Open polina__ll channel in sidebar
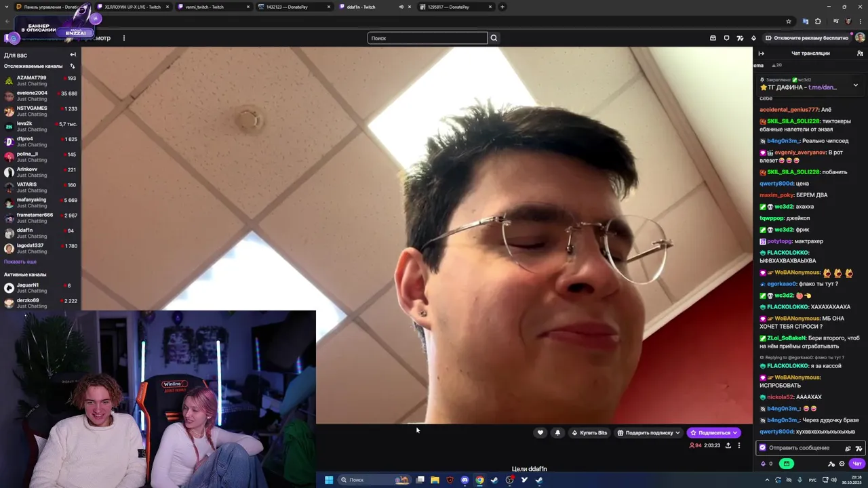The height and width of the screenshot is (488, 868). 41,157
